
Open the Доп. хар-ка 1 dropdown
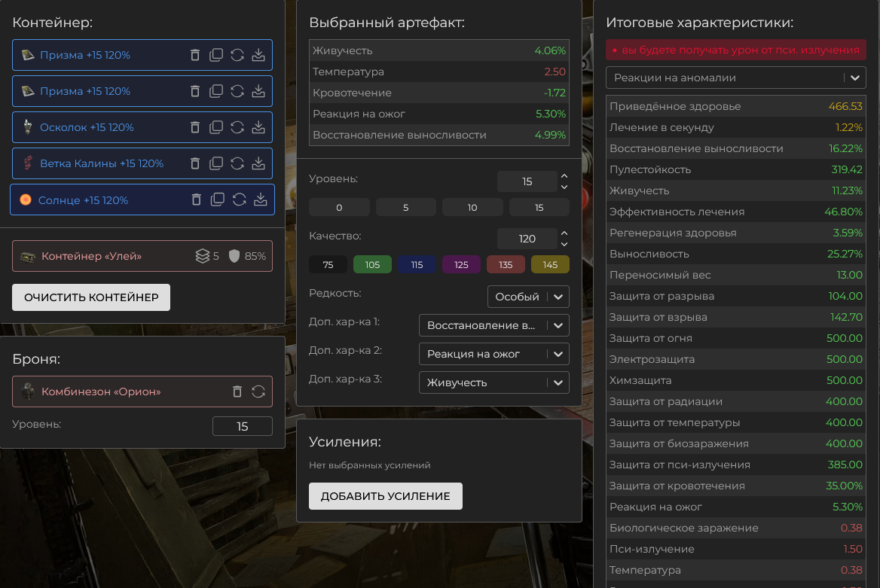tap(494, 325)
